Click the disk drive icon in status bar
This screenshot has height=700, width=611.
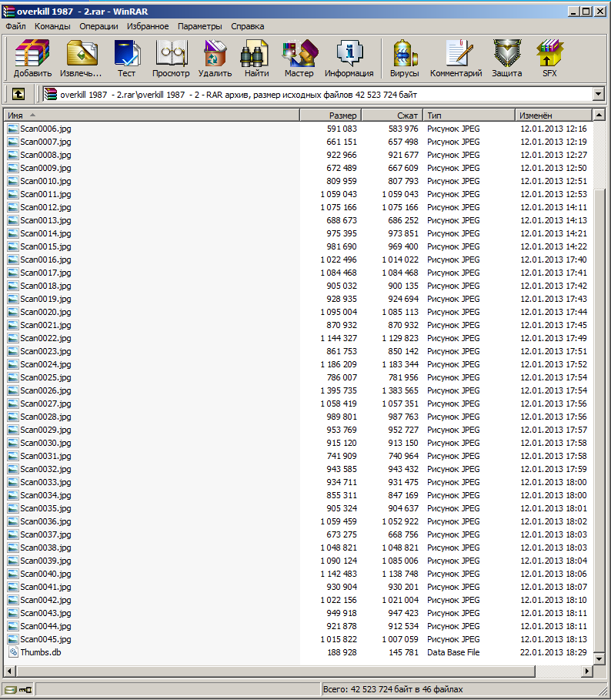(x=11, y=689)
